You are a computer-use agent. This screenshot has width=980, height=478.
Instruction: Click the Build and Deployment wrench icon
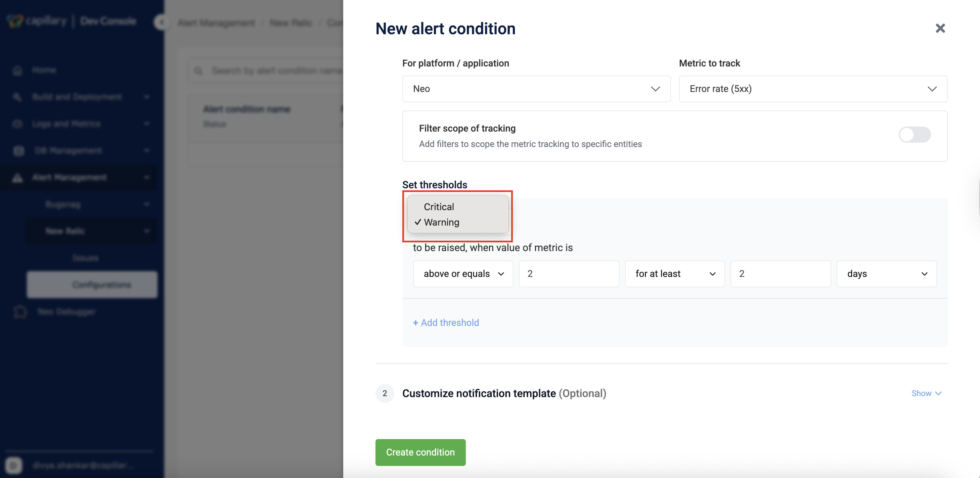[x=17, y=97]
